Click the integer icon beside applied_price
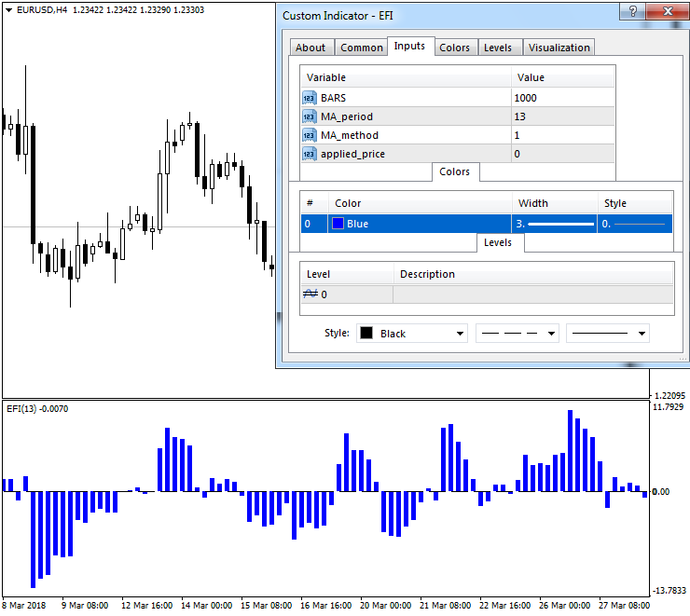Image resolution: width=690 pixels, height=616 pixels. coord(310,154)
